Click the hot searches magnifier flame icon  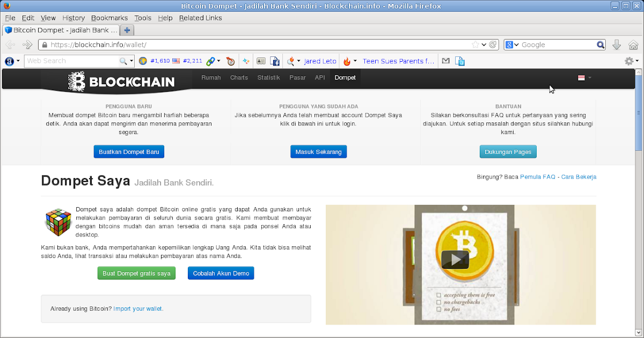pos(291,61)
